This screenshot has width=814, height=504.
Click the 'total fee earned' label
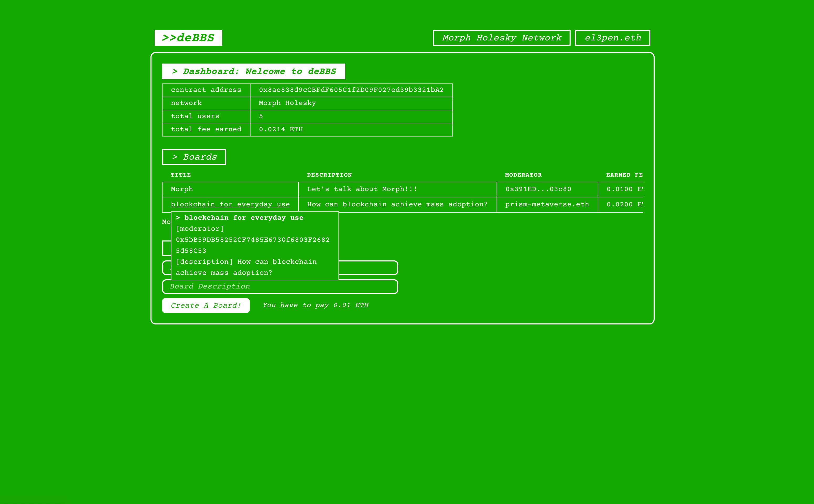pos(206,129)
